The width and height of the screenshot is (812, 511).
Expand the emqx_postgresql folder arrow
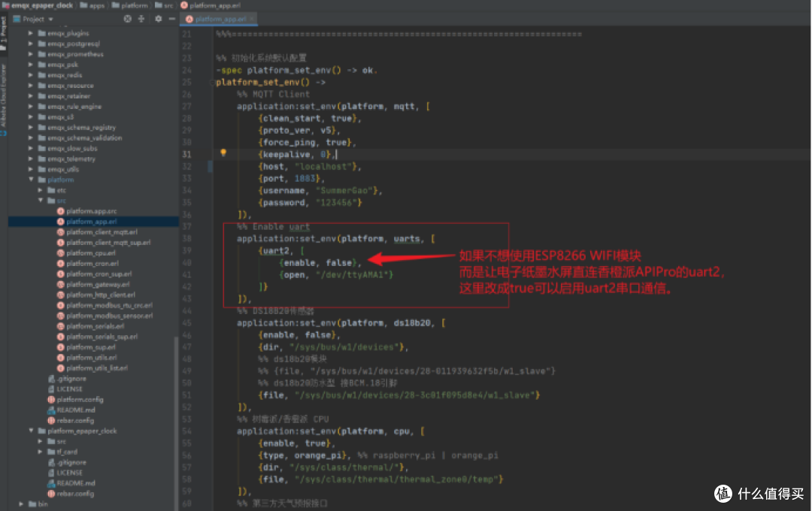pyautogui.click(x=31, y=44)
